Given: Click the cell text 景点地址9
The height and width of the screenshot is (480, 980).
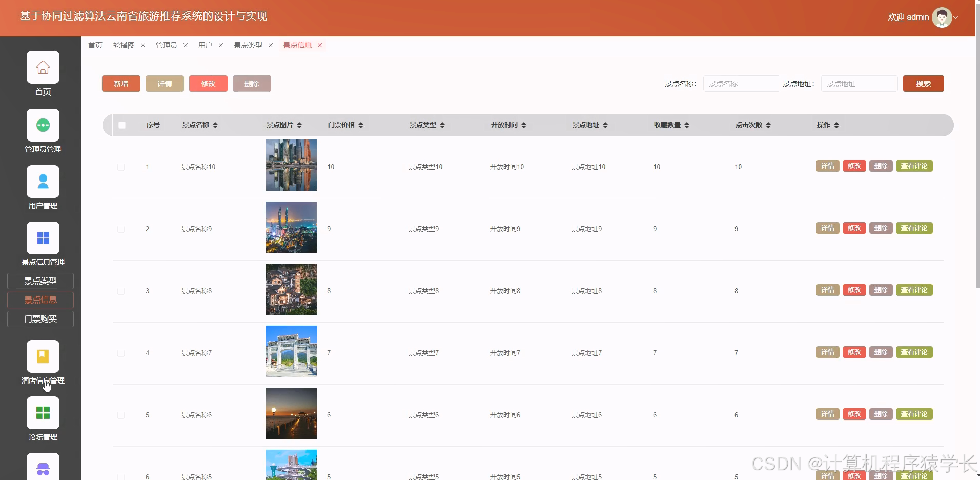Looking at the screenshot, I should [587, 229].
